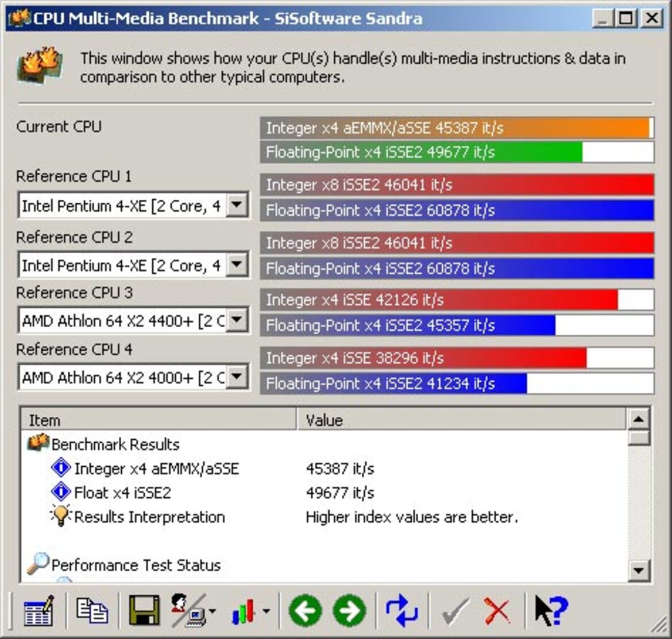Image resolution: width=672 pixels, height=639 pixels.
Task: Open context help cursor question icon
Action: pos(551,611)
